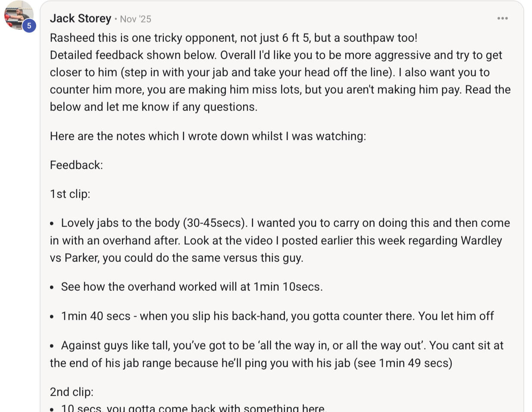Click the "(see 1min 49 secs)" reference

pyautogui.click(x=403, y=363)
